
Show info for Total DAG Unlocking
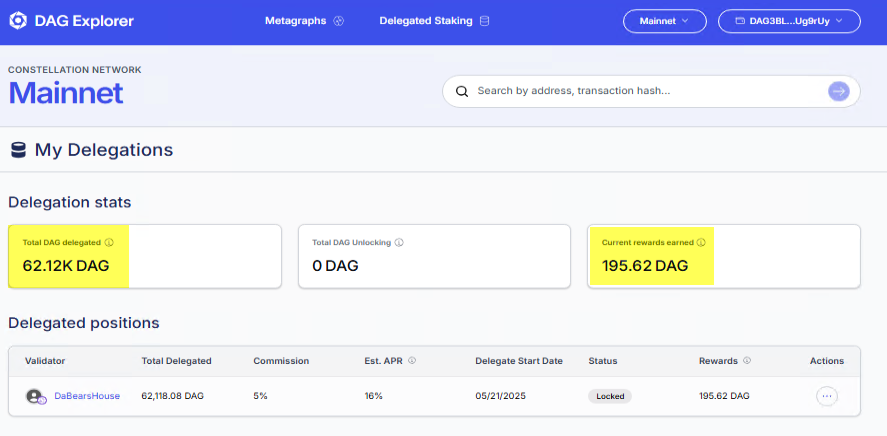[x=399, y=243]
